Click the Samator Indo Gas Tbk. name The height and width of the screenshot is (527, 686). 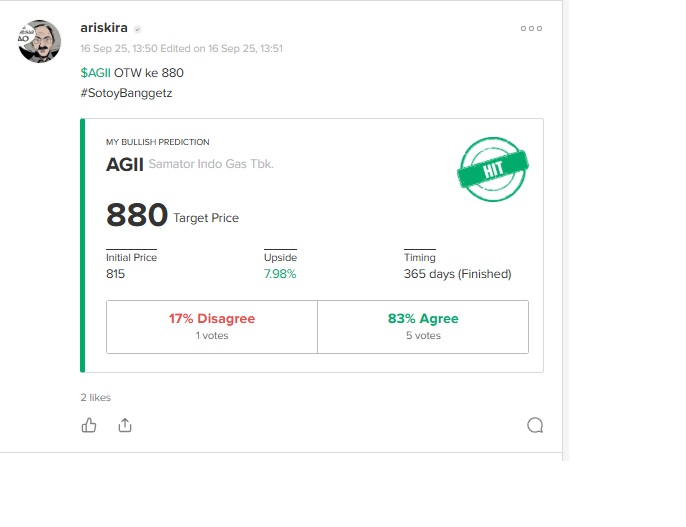click(211, 164)
